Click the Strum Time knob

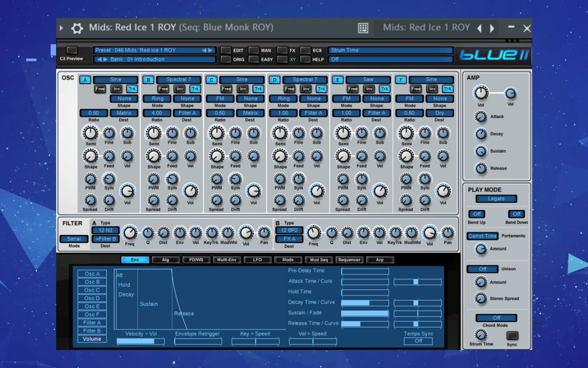480,335
